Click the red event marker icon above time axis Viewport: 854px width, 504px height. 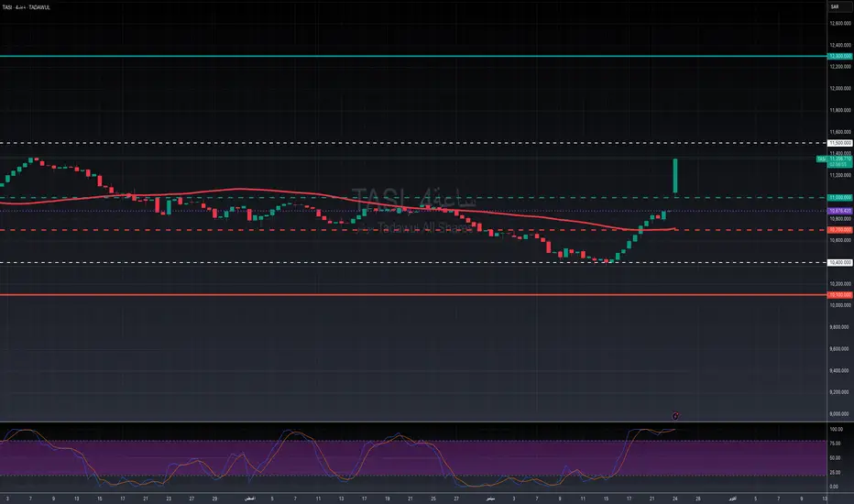click(x=676, y=415)
